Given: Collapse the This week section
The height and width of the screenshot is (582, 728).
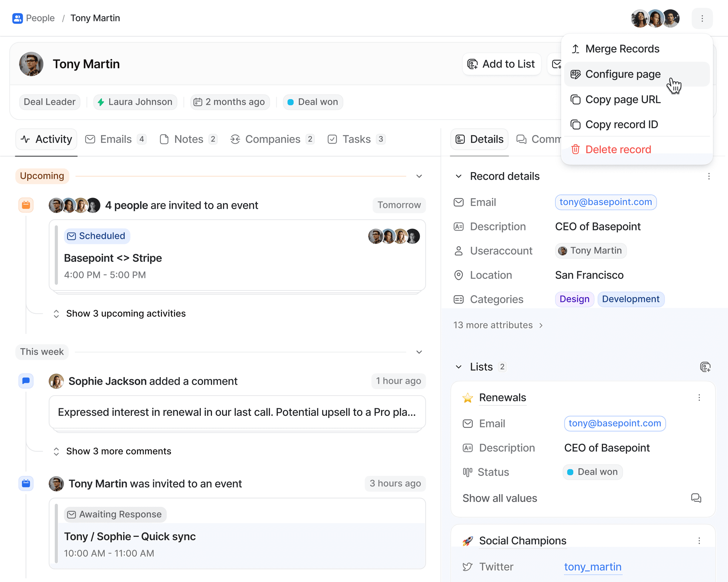Looking at the screenshot, I should tap(419, 352).
